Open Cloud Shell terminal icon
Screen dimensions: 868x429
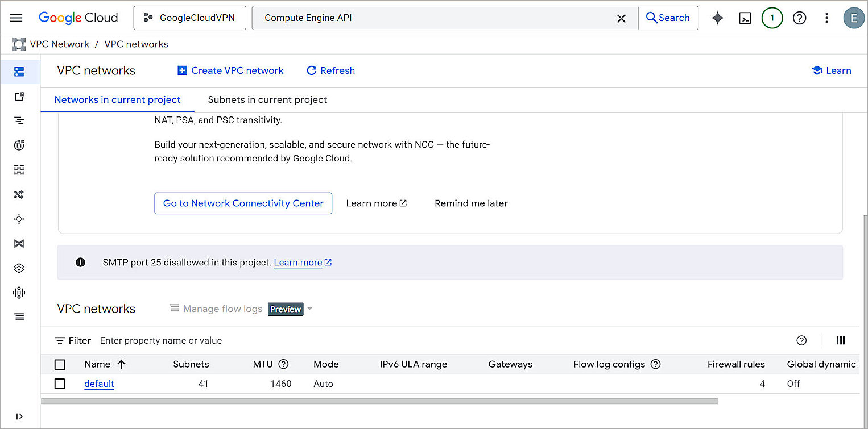click(745, 18)
